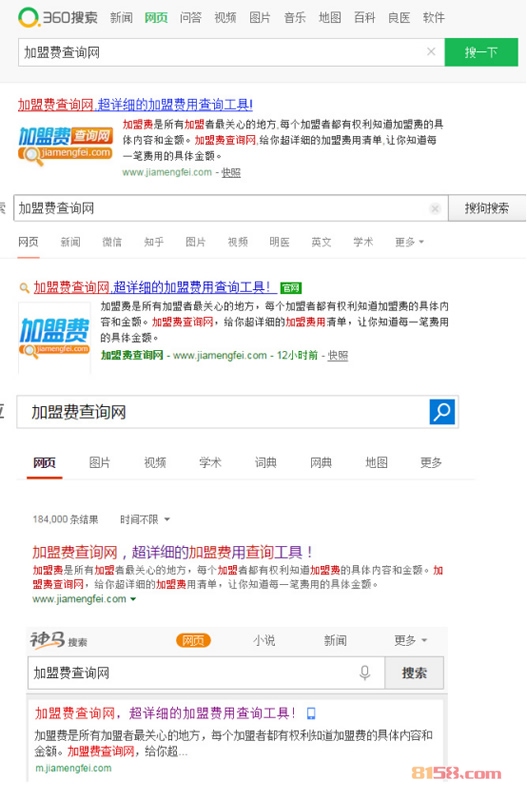The height and width of the screenshot is (800, 527).
Task: Open 360 百科 tab
Action: [x=364, y=18]
